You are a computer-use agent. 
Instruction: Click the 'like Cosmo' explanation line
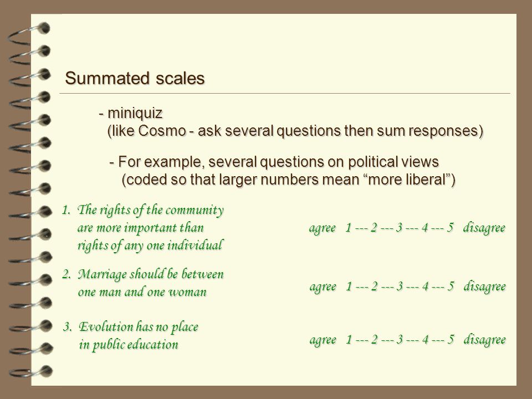tap(295, 131)
